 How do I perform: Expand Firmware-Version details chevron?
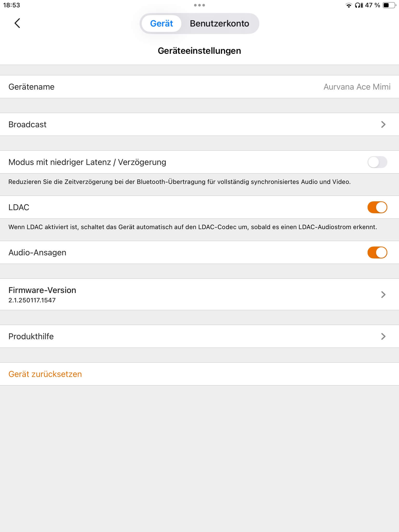(383, 294)
